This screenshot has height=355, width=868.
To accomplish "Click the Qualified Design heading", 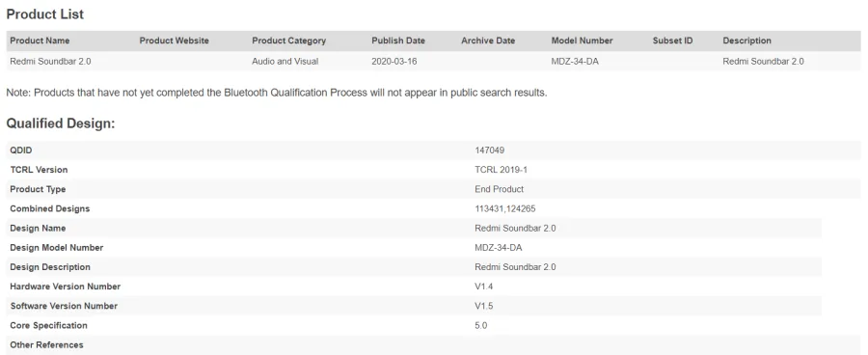I will [x=61, y=123].
